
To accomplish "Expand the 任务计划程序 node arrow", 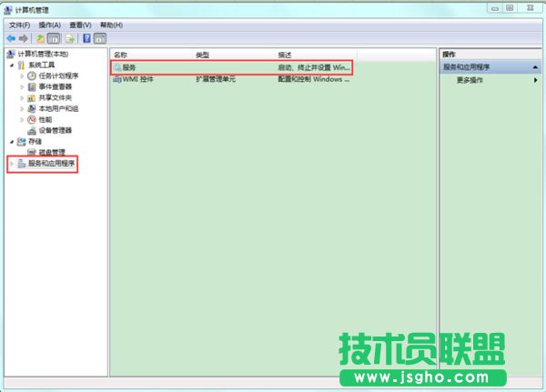I will coord(22,75).
